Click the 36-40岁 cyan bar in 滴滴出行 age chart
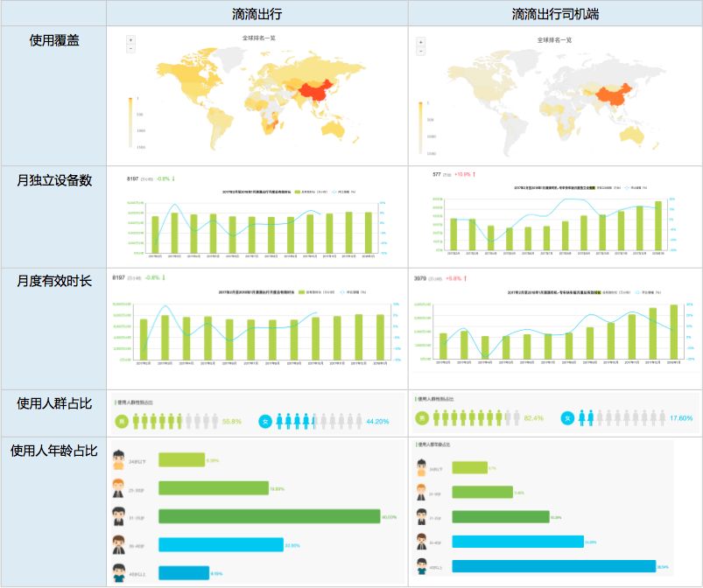This screenshot has height=588, width=703. point(221,545)
